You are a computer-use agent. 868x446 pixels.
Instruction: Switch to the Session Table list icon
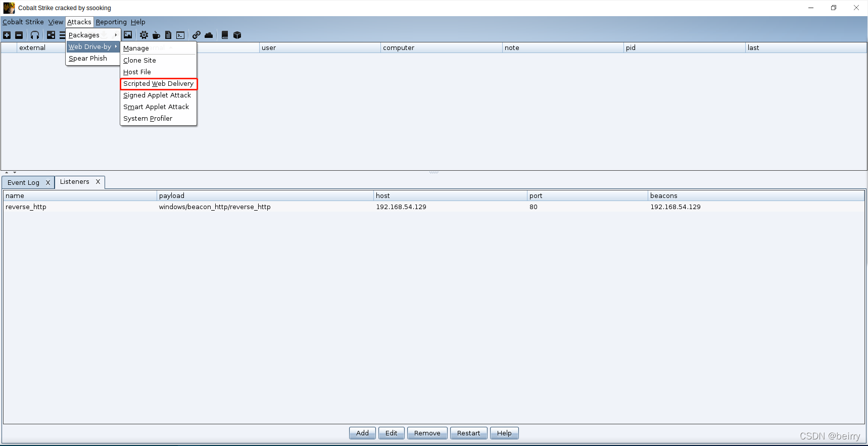click(x=62, y=35)
